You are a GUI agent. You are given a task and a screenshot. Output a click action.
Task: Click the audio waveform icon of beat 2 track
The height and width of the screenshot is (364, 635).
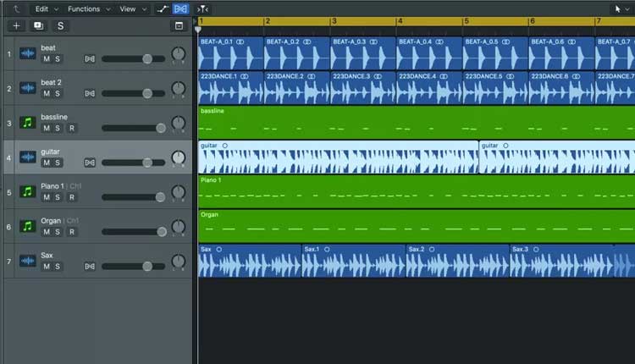coord(28,88)
